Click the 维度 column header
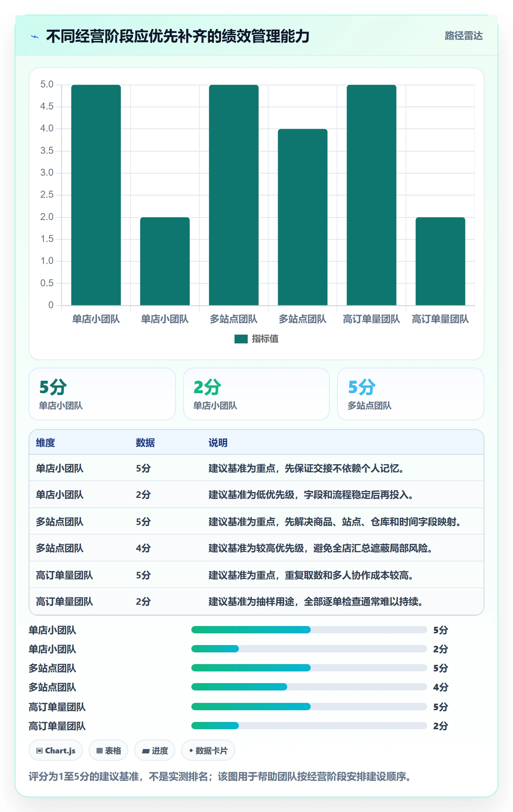The image size is (513, 812). click(x=45, y=443)
